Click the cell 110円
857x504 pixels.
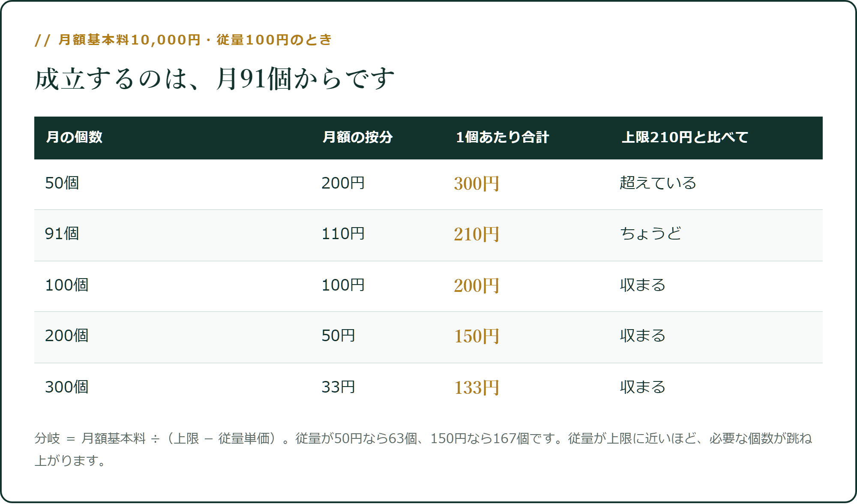(x=343, y=234)
